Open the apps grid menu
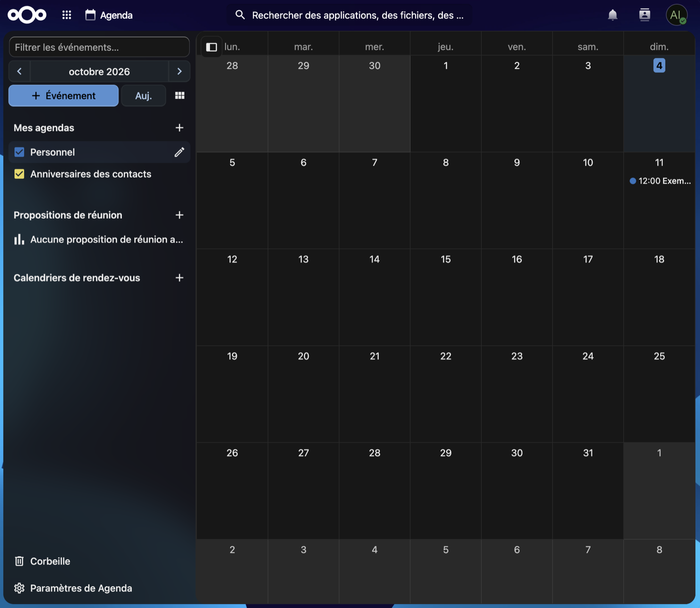 click(x=66, y=15)
